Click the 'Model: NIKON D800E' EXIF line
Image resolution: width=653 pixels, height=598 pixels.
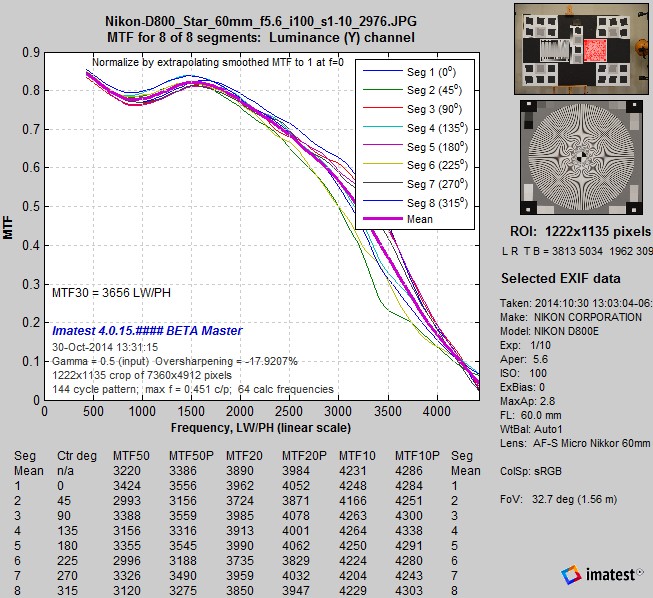pos(549,331)
